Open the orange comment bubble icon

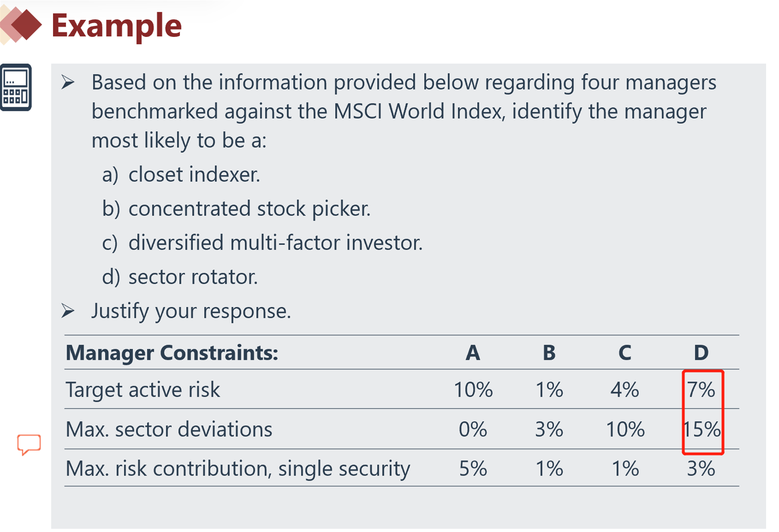click(x=29, y=444)
